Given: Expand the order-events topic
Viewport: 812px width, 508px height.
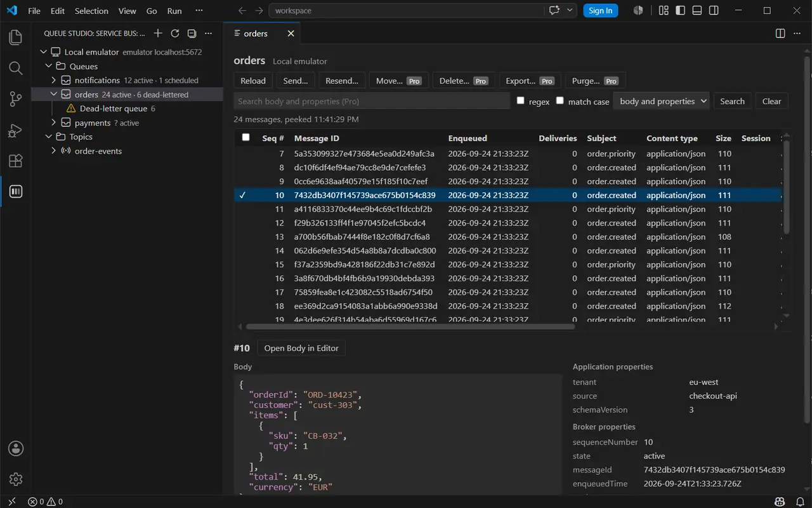Looking at the screenshot, I should coord(54,151).
